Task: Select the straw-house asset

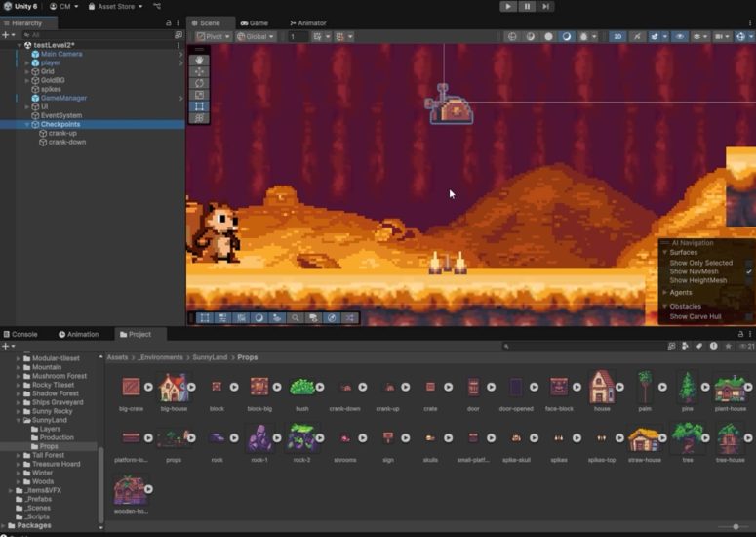Action: click(x=644, y=438)
